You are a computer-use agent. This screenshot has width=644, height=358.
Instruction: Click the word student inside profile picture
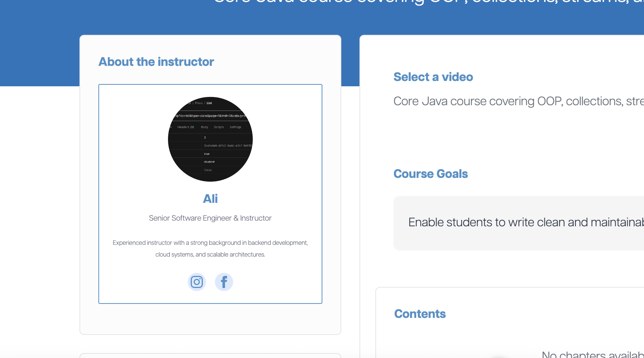click(x=209, y=162)
